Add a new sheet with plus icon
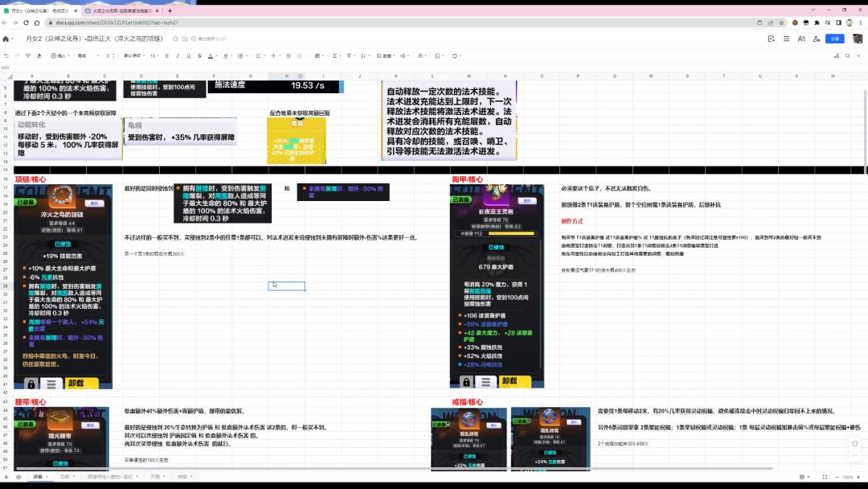 tap(6, 477)
